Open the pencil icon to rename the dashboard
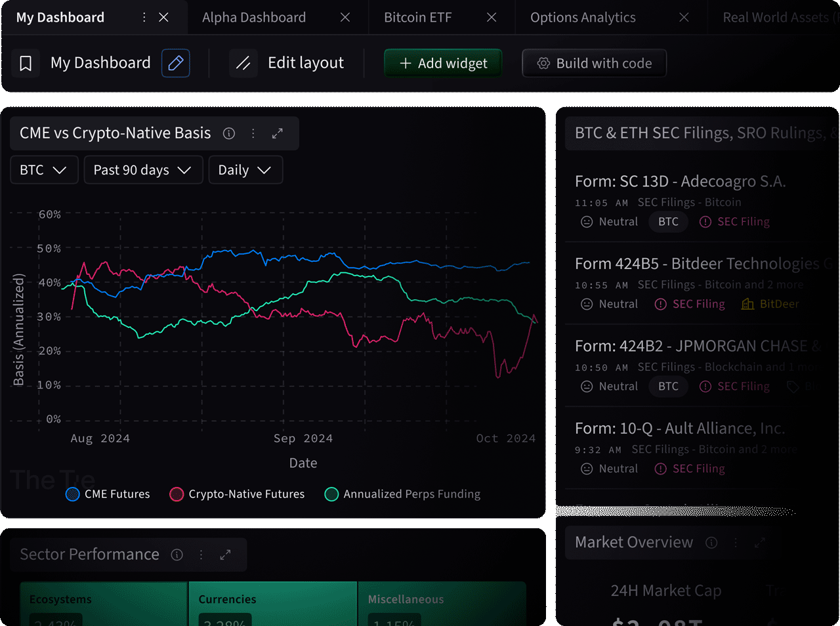This screenshot has width=840, height=626. coord(175,62)
